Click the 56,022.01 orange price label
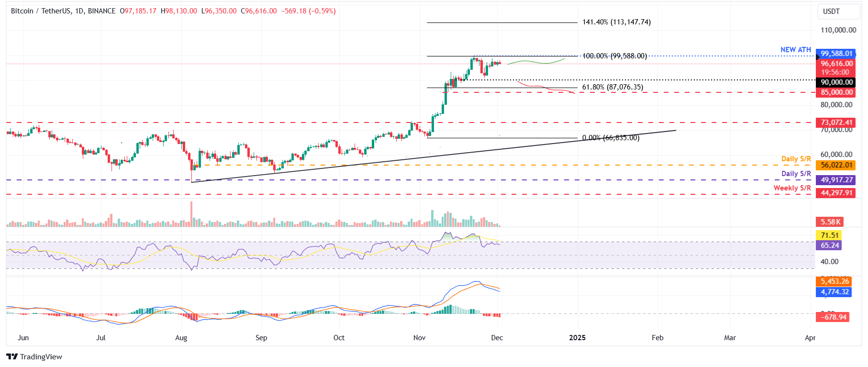The width and height of the screenshot is (868, 367). coord(836,165)
